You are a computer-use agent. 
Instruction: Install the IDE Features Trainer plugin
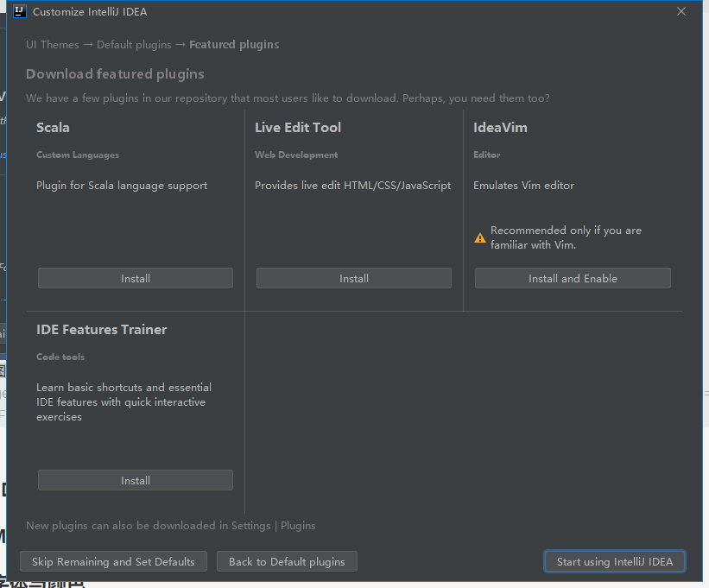[136, 480]
